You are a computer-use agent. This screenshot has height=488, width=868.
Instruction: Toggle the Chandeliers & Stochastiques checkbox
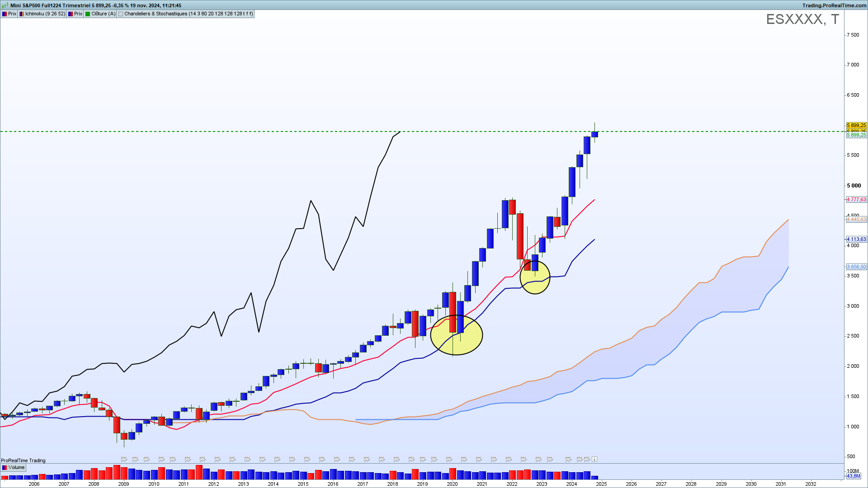(121, 14)
